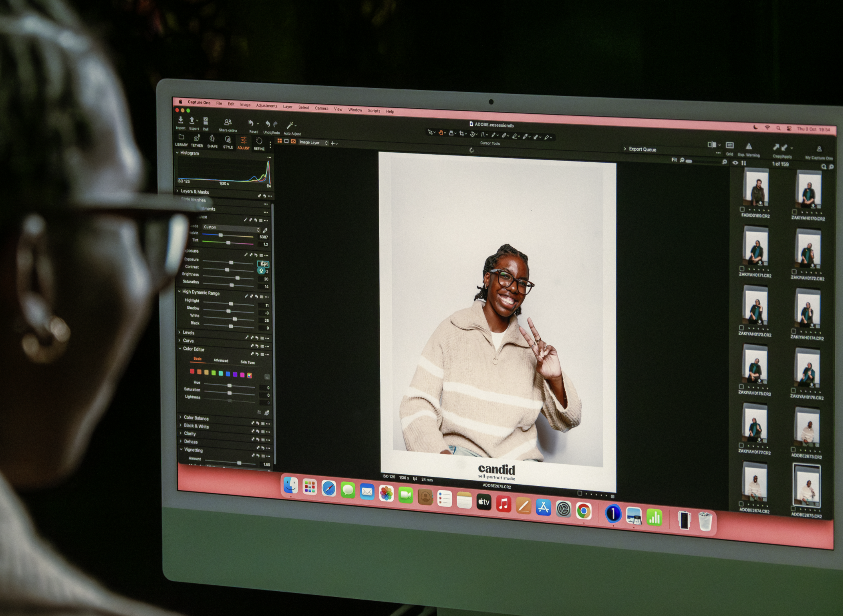Select the red swatch in Color Editor
The height and width of the screenshot is (616, 843).
(x=192, y=371)
